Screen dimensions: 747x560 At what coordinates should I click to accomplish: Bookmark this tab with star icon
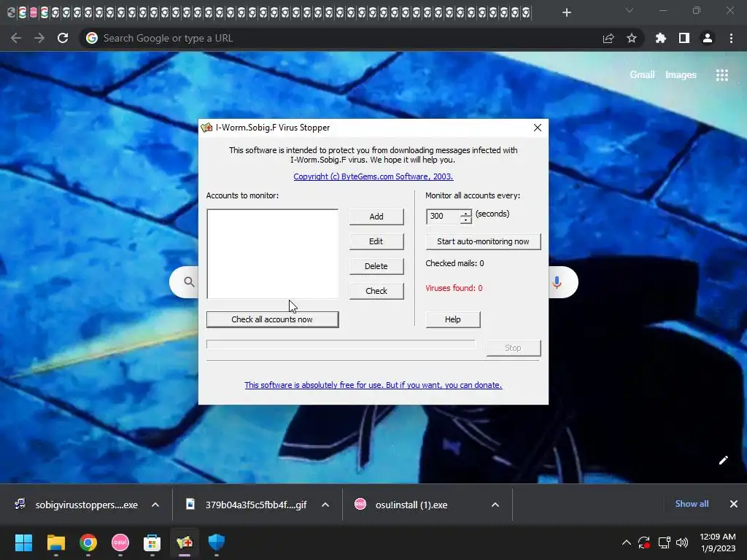(632, 38)
